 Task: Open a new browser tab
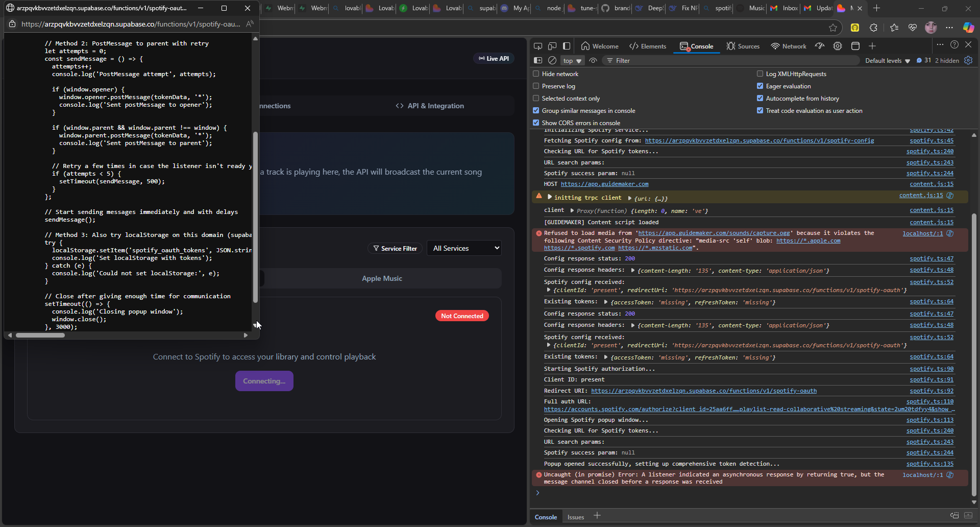coord(876,8)
